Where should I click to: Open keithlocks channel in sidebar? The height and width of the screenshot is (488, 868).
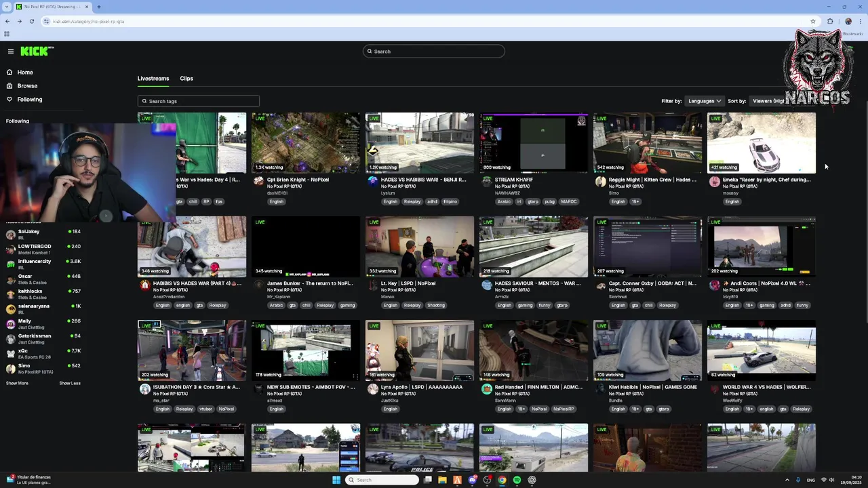42,294
